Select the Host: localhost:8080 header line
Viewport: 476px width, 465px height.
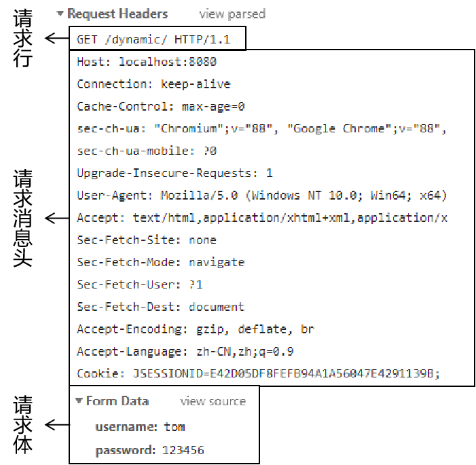[x=147, y=62]
